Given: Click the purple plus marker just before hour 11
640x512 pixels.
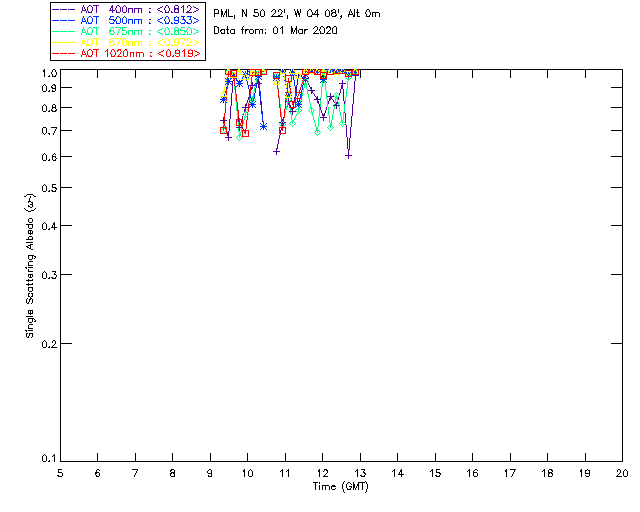Looking at the screenshot, I should click(276, 151).
